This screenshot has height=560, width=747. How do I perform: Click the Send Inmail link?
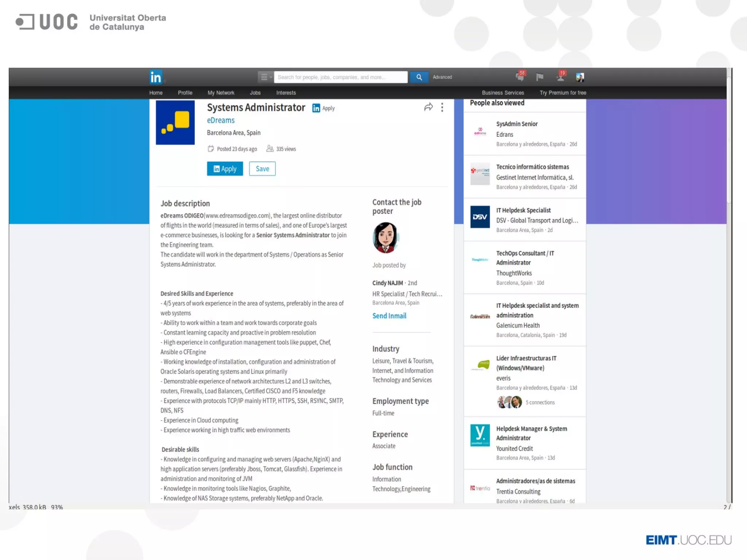389,316
